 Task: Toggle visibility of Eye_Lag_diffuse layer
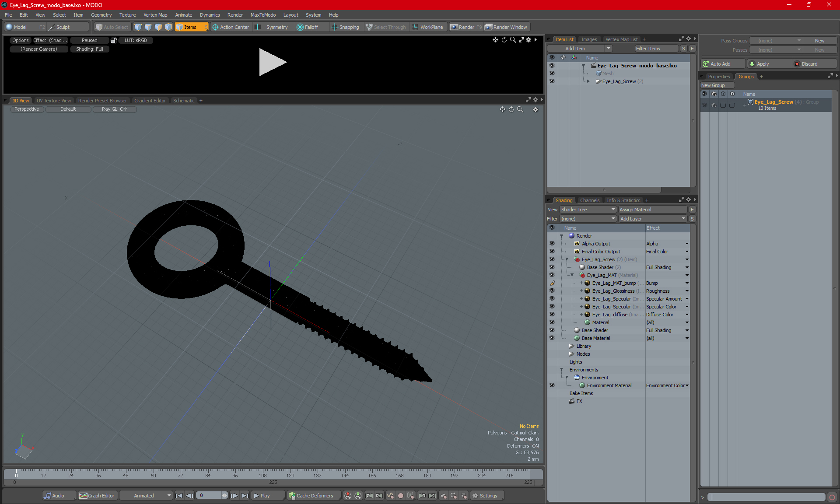coord(552,315)
